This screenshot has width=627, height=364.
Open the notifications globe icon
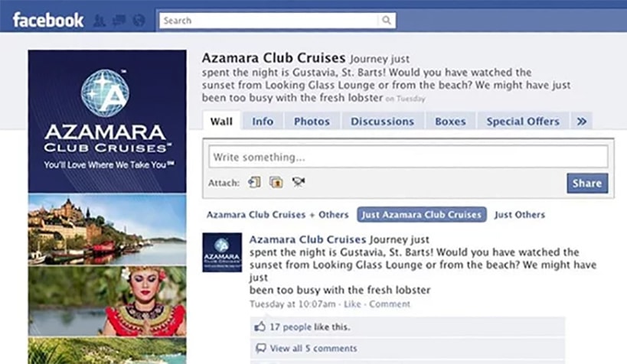[139, 21]
